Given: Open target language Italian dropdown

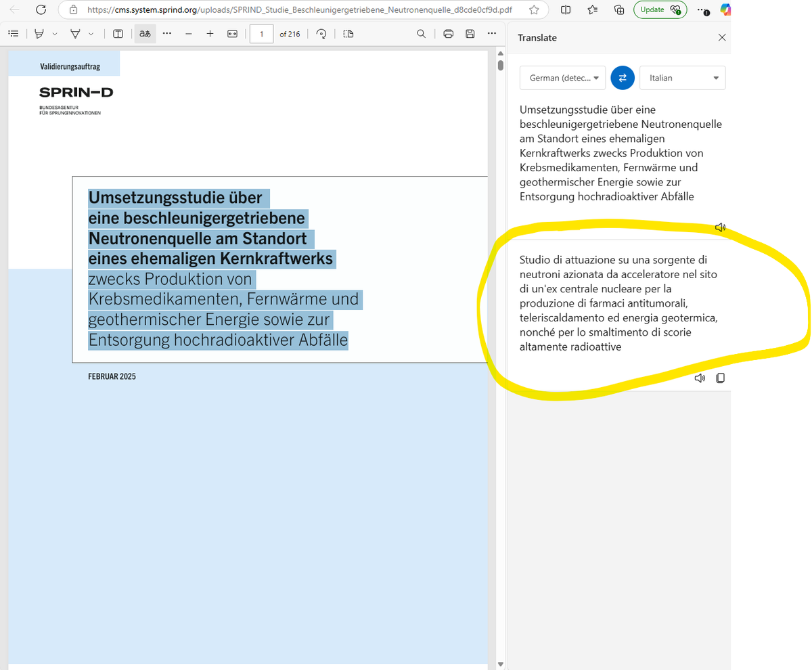Looking at the screenshot, I should 682,78.
